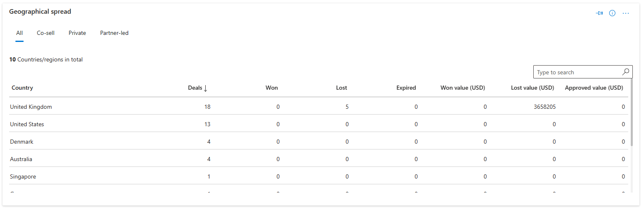This screenshot has height=208, width=644.
Task: Switch to the All tab
Action: pyautogui.click(x=19, y=33)
